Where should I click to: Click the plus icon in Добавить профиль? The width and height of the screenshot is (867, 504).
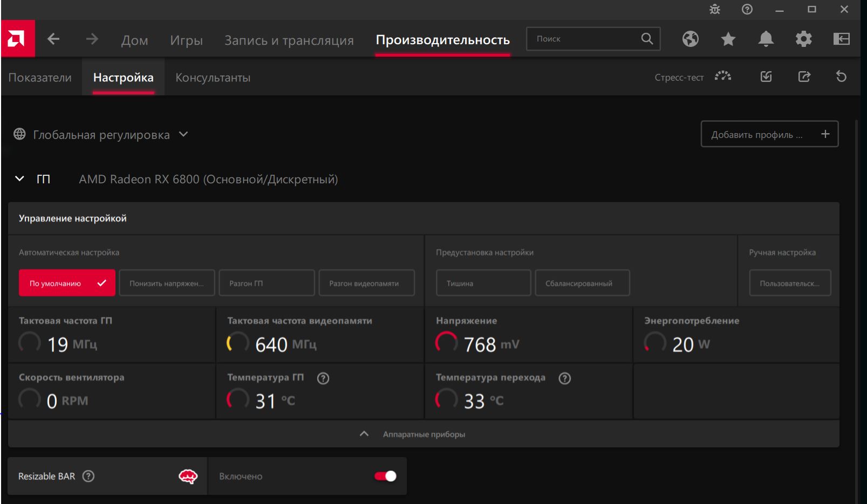point(825,134)
